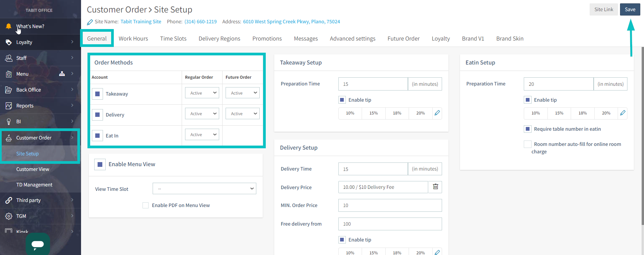Click the MIN. Order Price field
644x255 pixels.
pyautogui.click(x=390, y=205)
